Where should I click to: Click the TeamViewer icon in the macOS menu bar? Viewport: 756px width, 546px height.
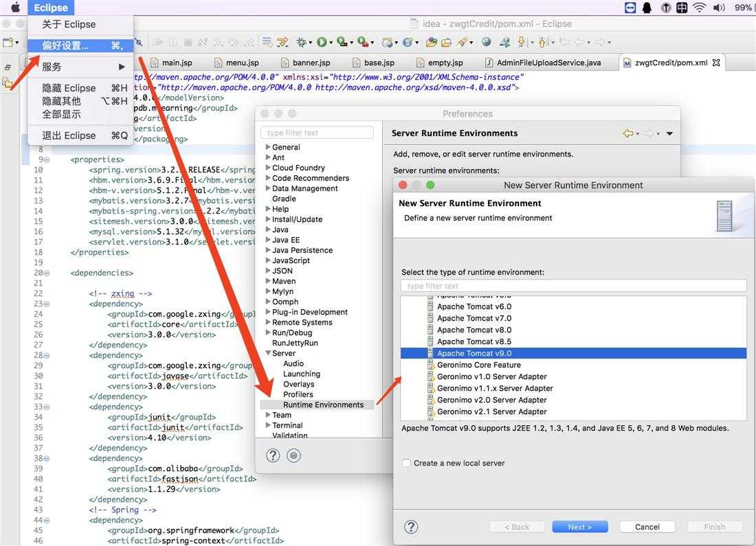point(630,8)
